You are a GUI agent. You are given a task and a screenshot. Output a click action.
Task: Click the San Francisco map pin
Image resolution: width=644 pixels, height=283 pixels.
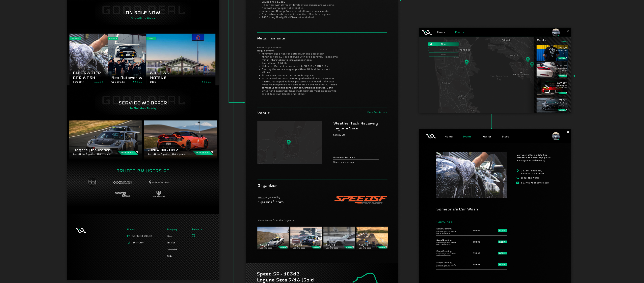(x=467, y=62)
